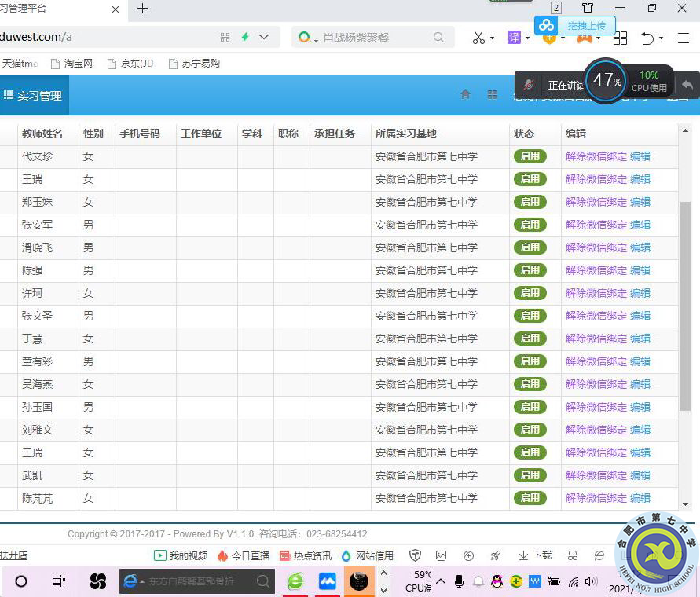Click the browser undo arrow icon
The height and width of the screenshot is (597, 700).
(650, 38)
